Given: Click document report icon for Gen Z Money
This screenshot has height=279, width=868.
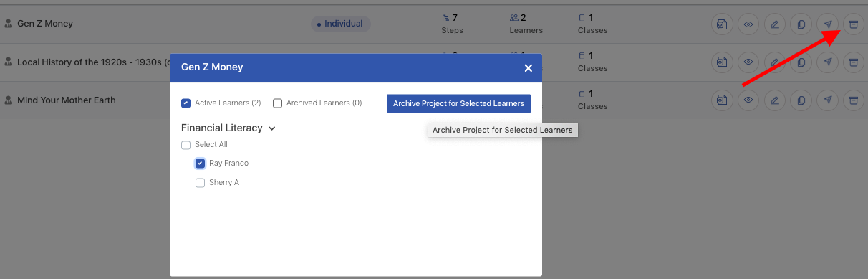Looking at the screenshot, I should pos(722,24).
